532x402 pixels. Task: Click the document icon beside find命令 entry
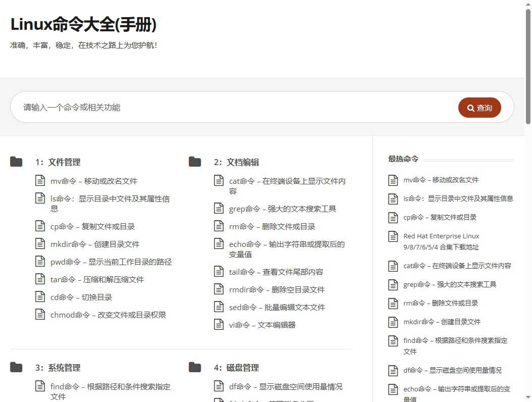40,386
